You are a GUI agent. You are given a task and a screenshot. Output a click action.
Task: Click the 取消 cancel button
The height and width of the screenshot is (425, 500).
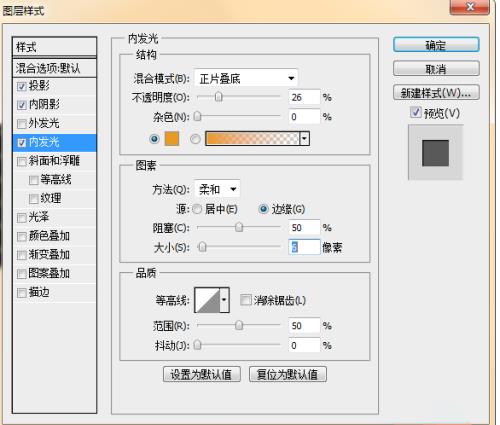tap(436, 69)
